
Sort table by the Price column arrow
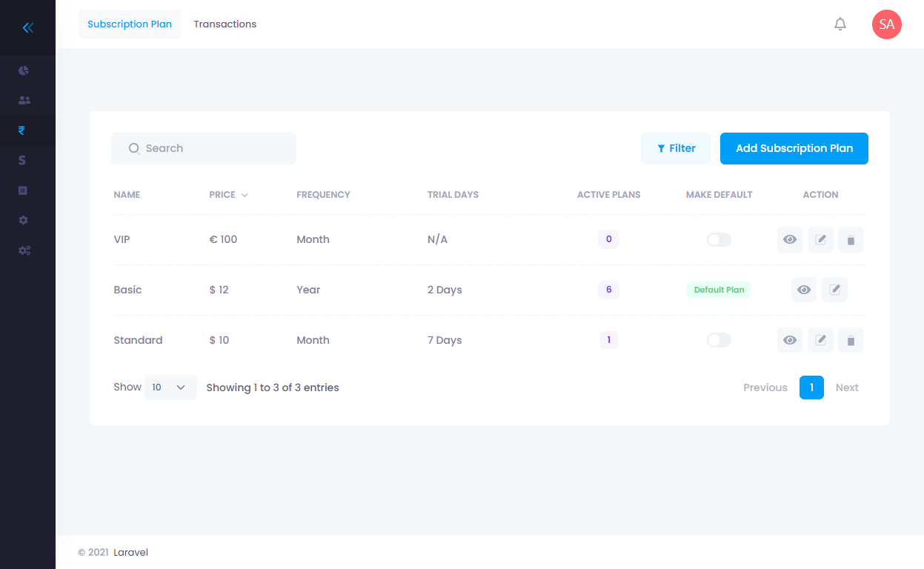coord(245,195)
